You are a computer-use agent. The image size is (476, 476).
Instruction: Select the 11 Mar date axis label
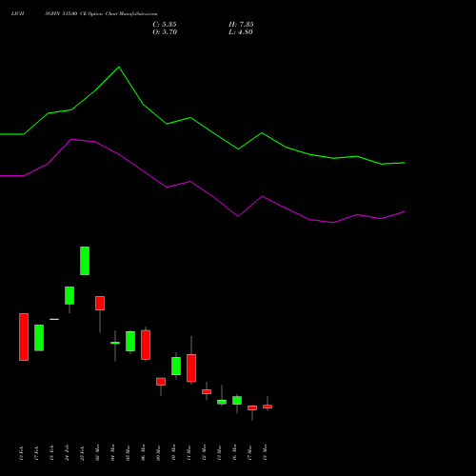tap(188, 452)
